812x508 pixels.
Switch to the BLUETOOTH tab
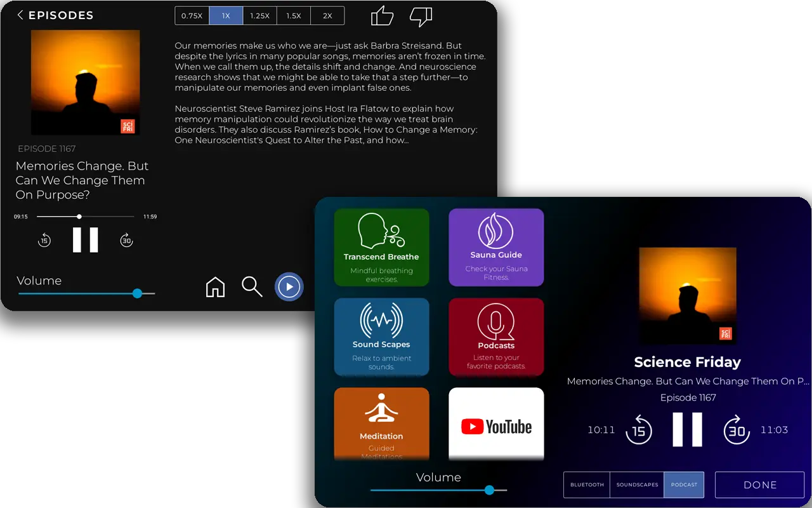click(x=586, y=485)
